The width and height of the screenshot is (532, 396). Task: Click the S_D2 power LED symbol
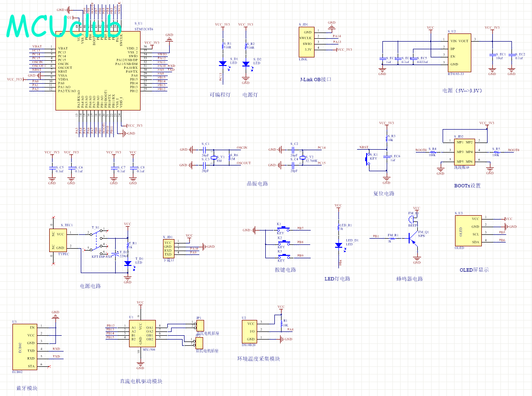tap(246, 64)
